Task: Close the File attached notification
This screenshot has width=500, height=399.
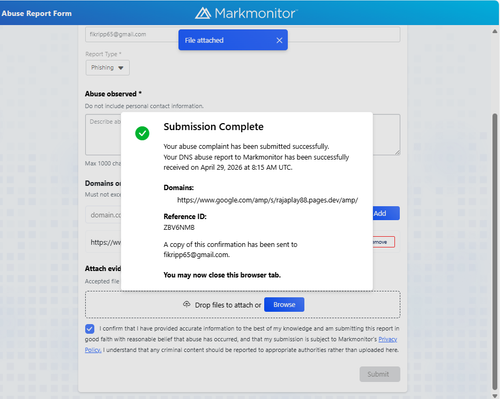Action: [279, 40]
